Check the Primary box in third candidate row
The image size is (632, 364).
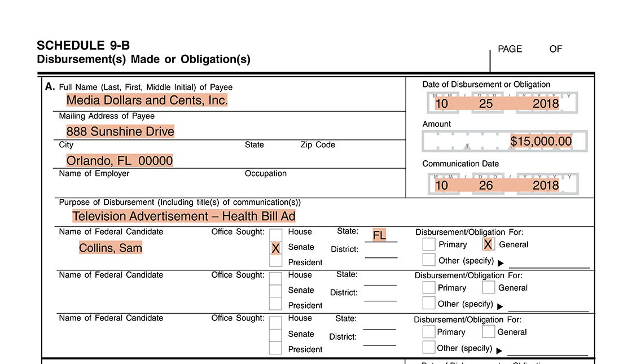click(x=429, y=331)
